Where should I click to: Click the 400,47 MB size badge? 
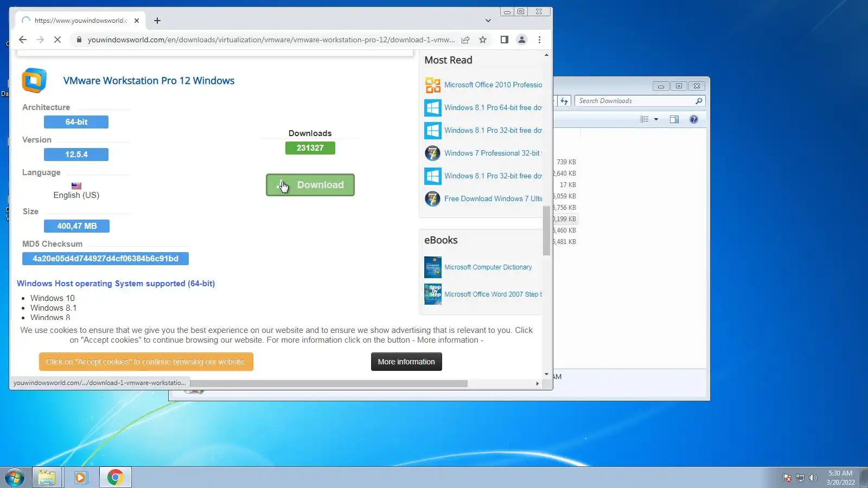click(x=76, y=226)
